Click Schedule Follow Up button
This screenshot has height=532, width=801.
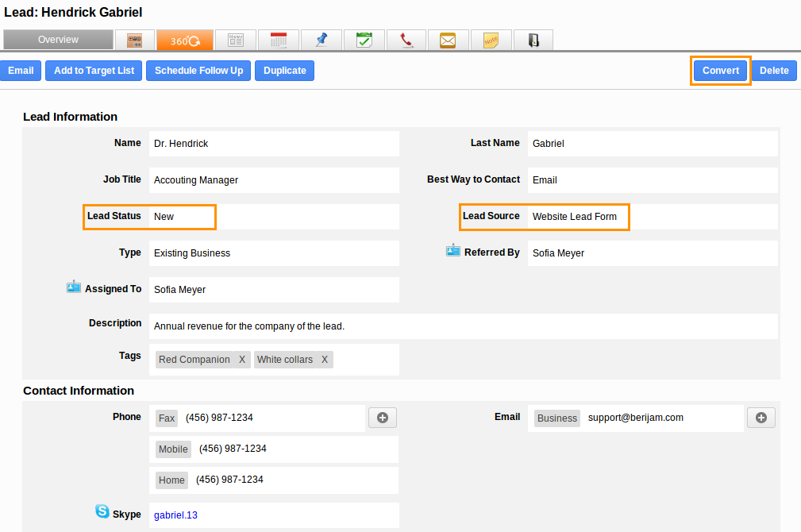pyautogui.click(x=198, y=71)
